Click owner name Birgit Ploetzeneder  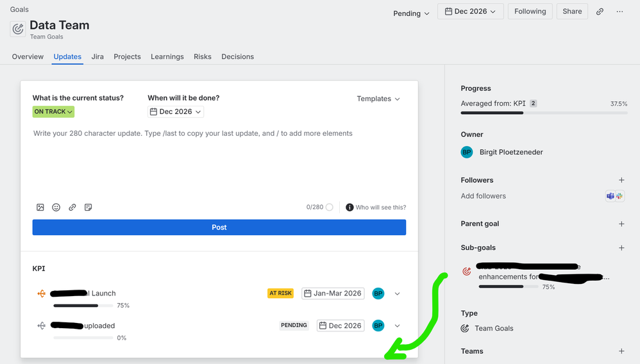point(511,153)
